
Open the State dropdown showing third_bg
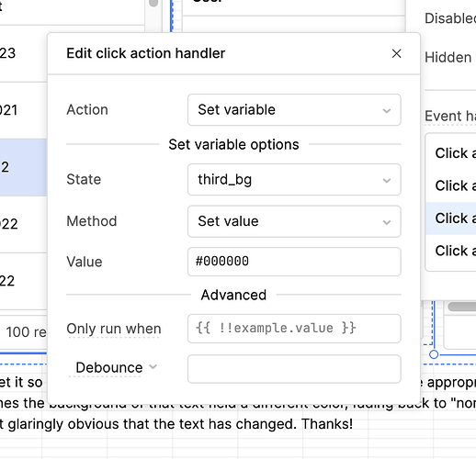(x=294, y=180)
